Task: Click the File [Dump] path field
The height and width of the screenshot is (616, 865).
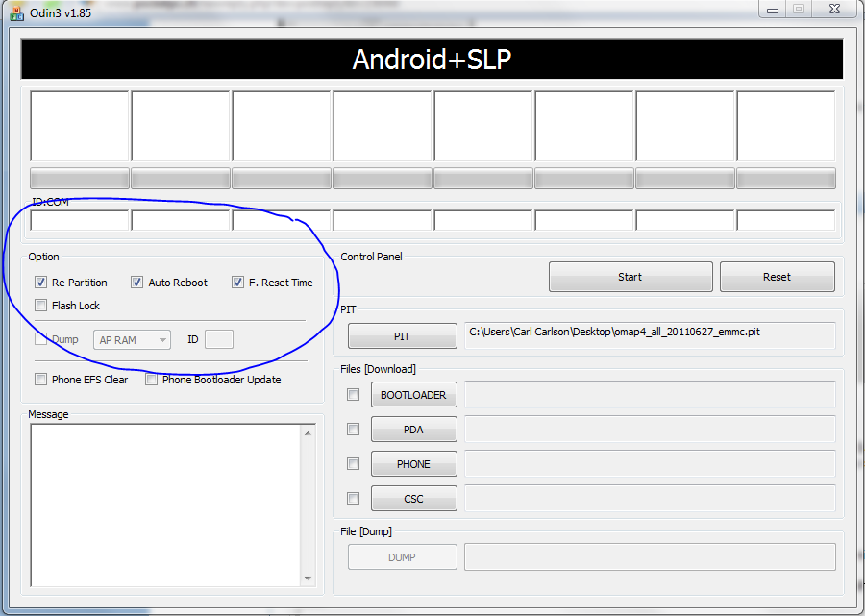Action: [651, 556]
